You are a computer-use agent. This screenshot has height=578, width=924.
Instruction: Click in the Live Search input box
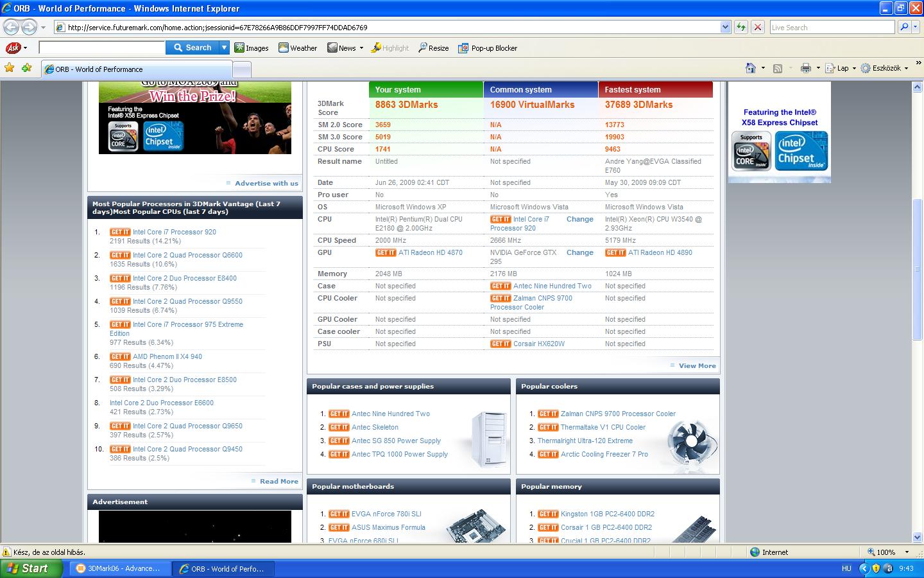pyautogui.click(x=832, y=27)
